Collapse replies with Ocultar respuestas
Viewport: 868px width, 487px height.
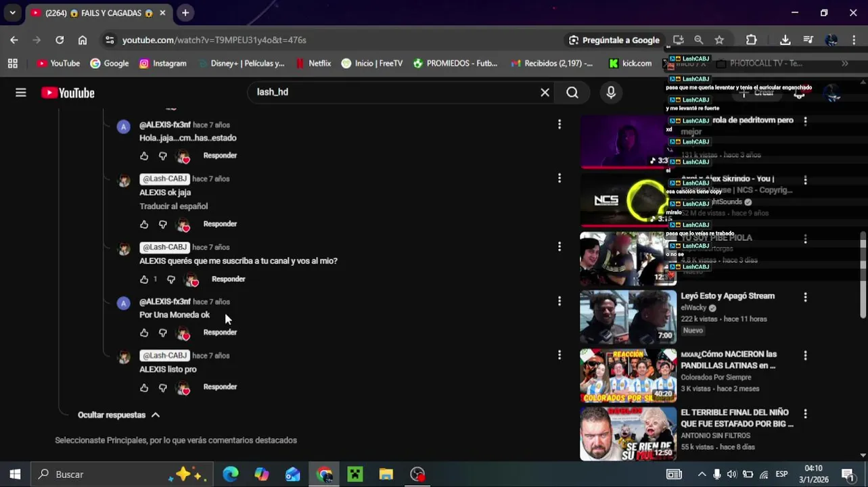click(x=118, y=415)
